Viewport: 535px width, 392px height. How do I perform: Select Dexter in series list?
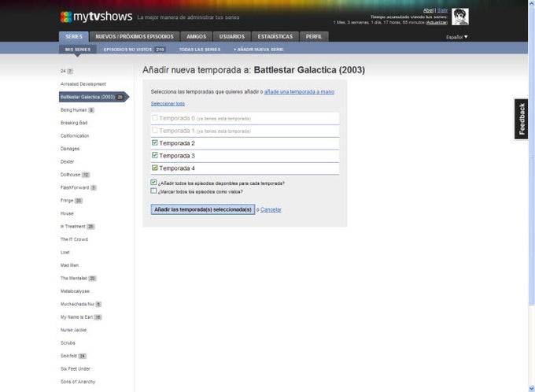pyautogui.click(x=67, y=162)
